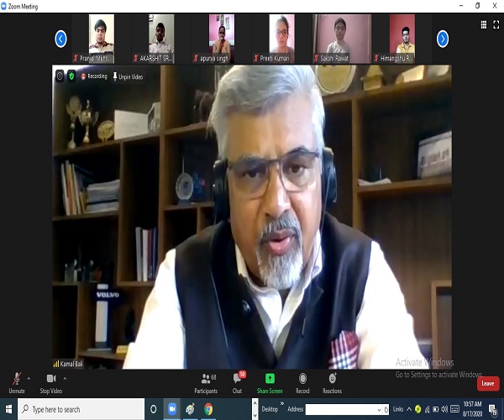Open audio options arrow beside Unmute
The image size is (504, 420).
(x=29, y=379)
